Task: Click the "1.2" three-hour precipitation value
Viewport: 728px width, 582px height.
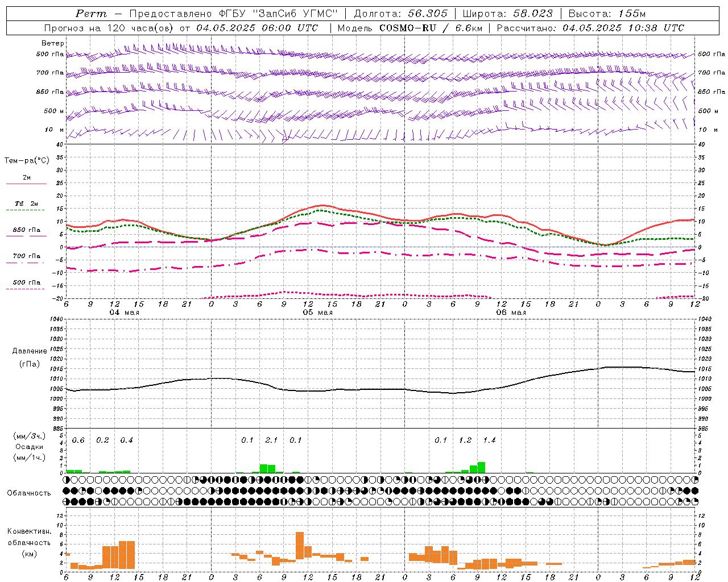Action: [x=465, y=440]
